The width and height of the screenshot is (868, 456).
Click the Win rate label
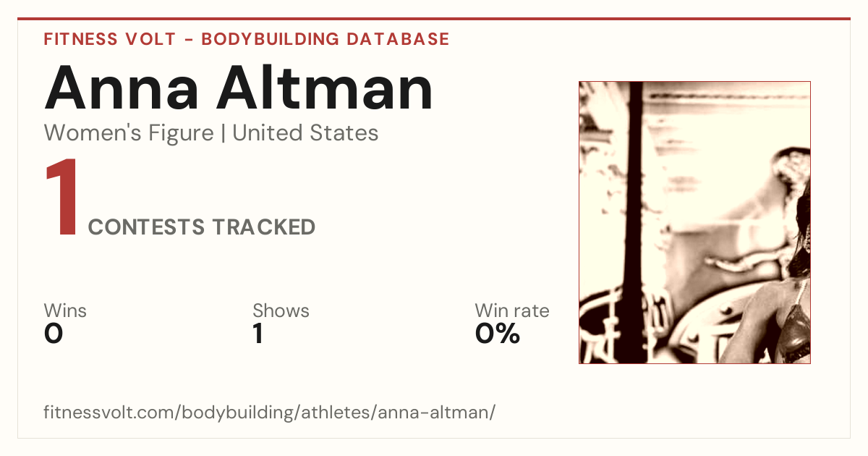click(512, 311)
